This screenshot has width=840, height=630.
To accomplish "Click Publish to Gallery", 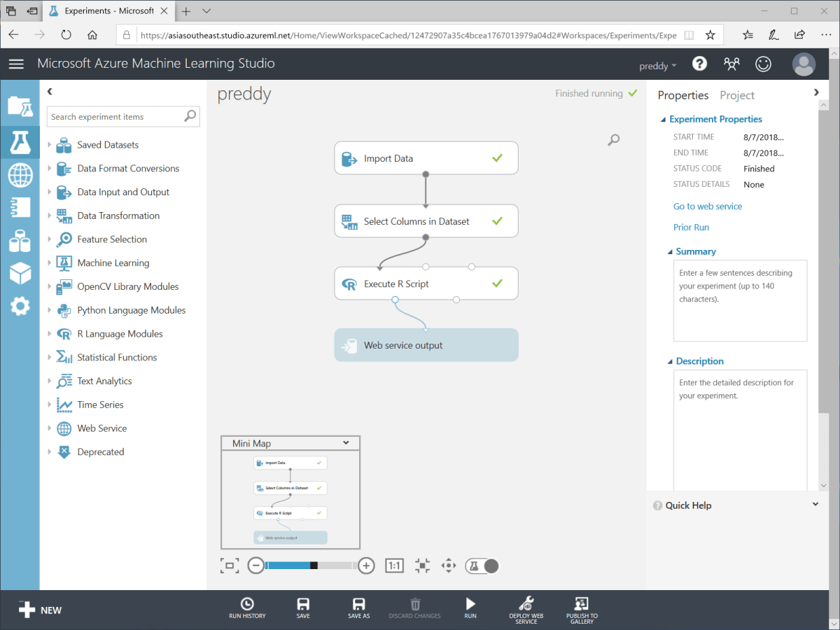I will [x=582, y=610].
